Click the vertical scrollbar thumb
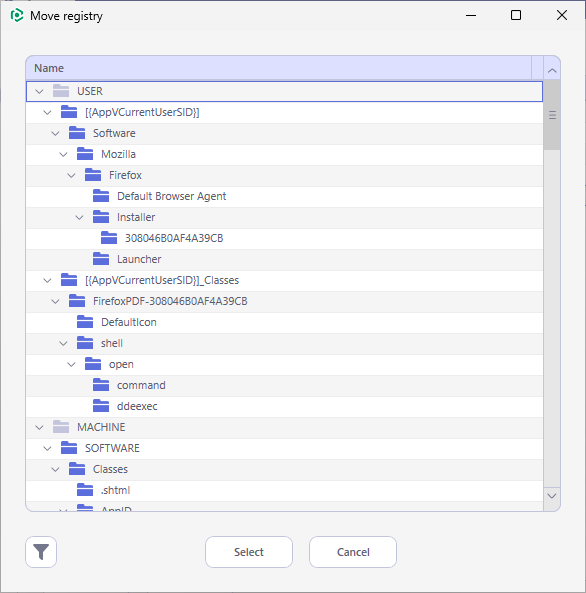The image size is (586, 593). point(552,115)
